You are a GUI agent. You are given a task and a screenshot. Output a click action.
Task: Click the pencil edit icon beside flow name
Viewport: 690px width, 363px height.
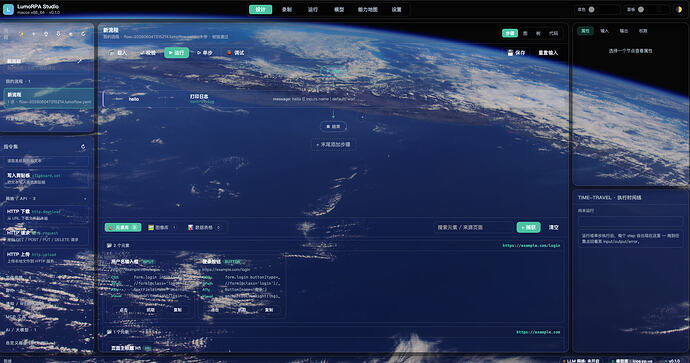[x=80, y=61]
